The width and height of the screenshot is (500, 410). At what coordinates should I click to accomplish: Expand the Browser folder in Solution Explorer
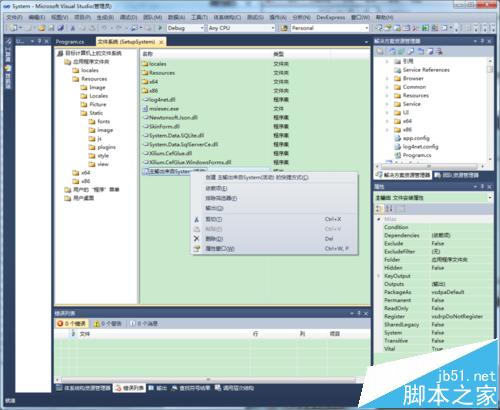click(x=387, y=79)
